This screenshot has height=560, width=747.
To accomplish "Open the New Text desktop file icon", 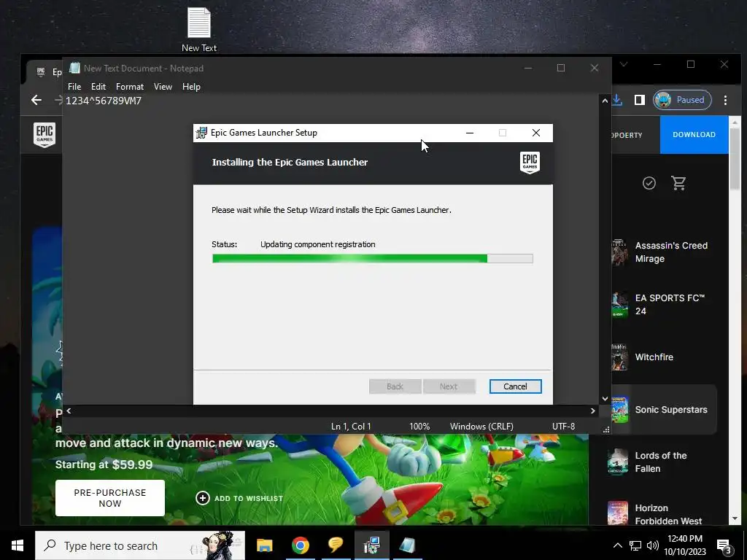I will coord(198,29).
